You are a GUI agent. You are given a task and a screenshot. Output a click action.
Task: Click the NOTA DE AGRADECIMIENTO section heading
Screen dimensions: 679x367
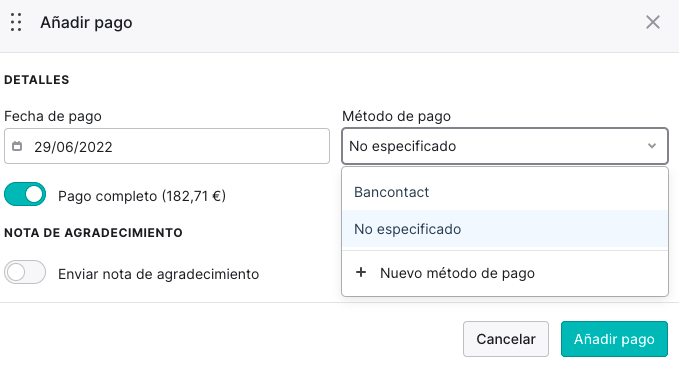coord(94,233)
